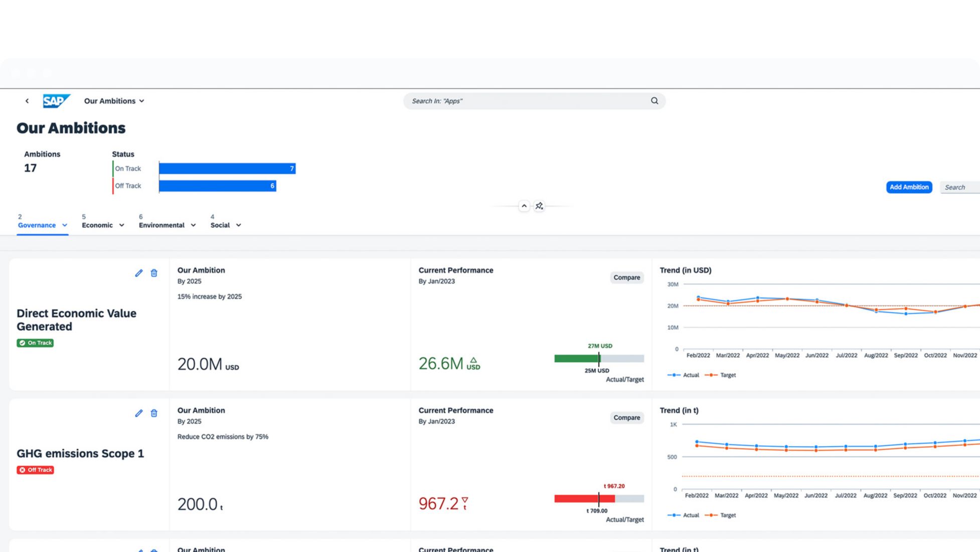
Task: Select the Governance tab
Action: [37, 225]
